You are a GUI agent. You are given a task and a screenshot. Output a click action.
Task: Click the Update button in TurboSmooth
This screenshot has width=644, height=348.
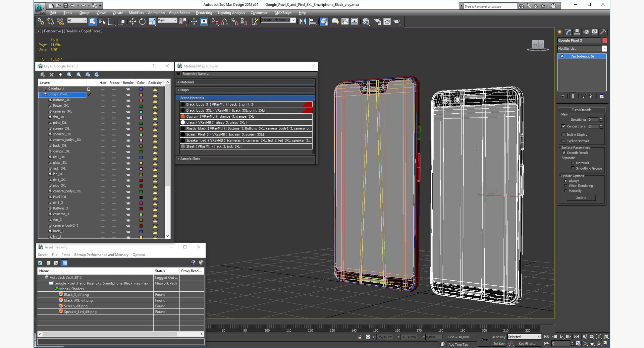(x=581, y=198)
